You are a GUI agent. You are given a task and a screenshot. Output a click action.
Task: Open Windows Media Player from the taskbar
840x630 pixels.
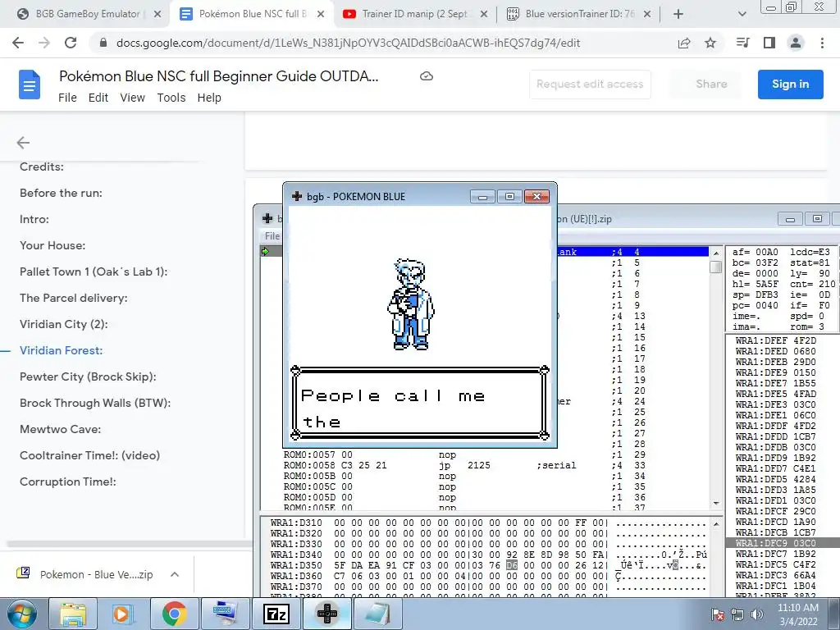(x=123, y=614)
